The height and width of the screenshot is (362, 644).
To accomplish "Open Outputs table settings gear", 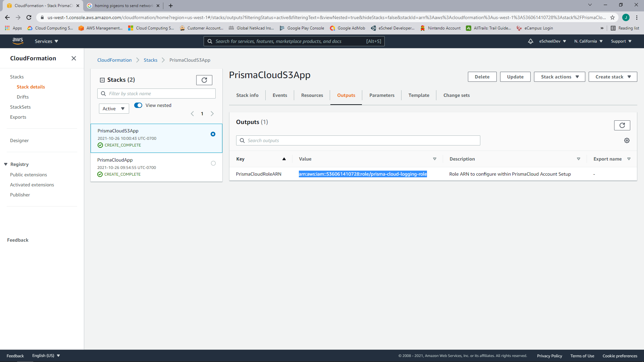I will pyautogui.click(x=627, y=140).
